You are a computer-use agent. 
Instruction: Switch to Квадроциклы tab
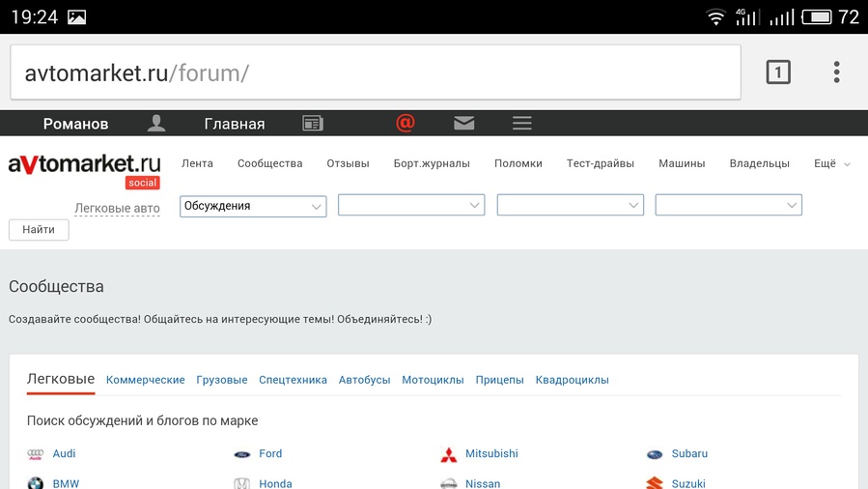tap(572, 380)
